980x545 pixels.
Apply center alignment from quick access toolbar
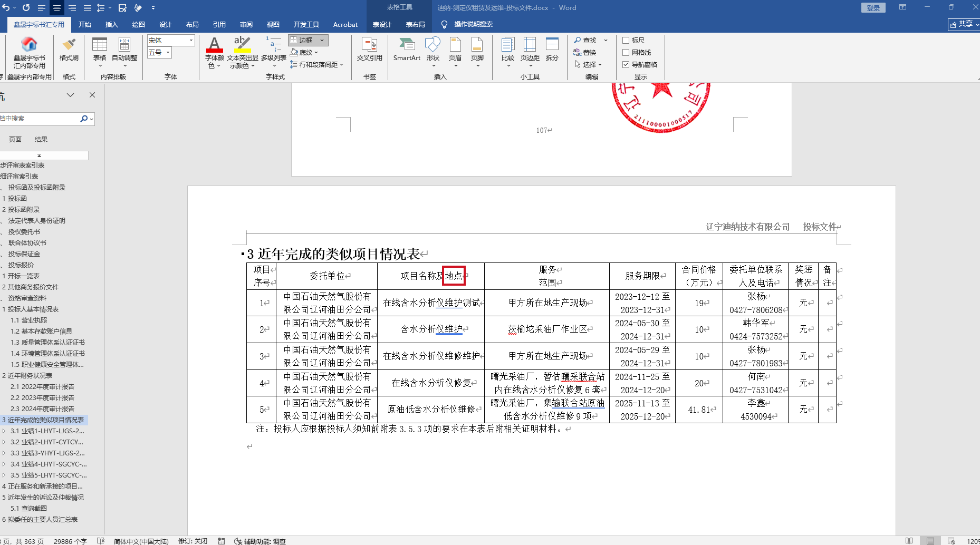(x=56, y=8)
